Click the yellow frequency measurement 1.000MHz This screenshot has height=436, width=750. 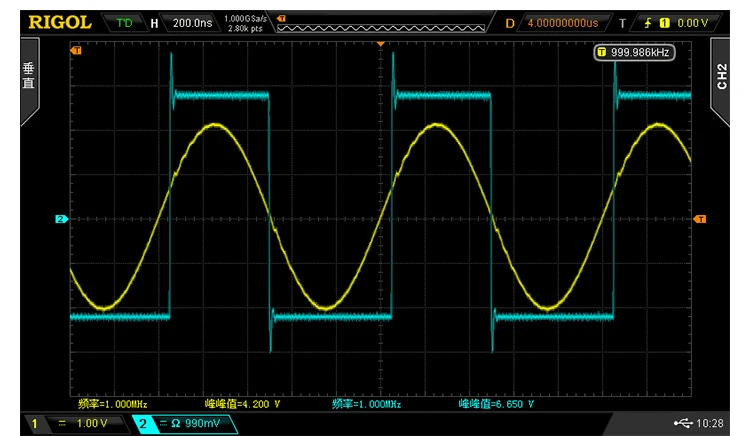tap(112, 404)
